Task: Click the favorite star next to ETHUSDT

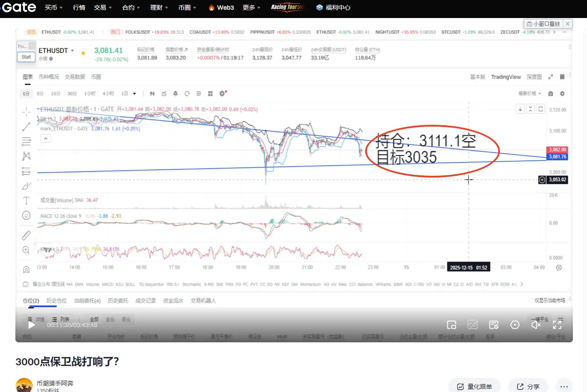Action: [x=83, y=53]
